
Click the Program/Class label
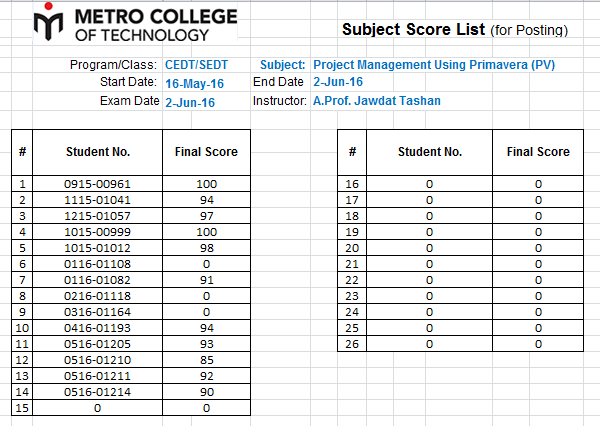[113, 65]
